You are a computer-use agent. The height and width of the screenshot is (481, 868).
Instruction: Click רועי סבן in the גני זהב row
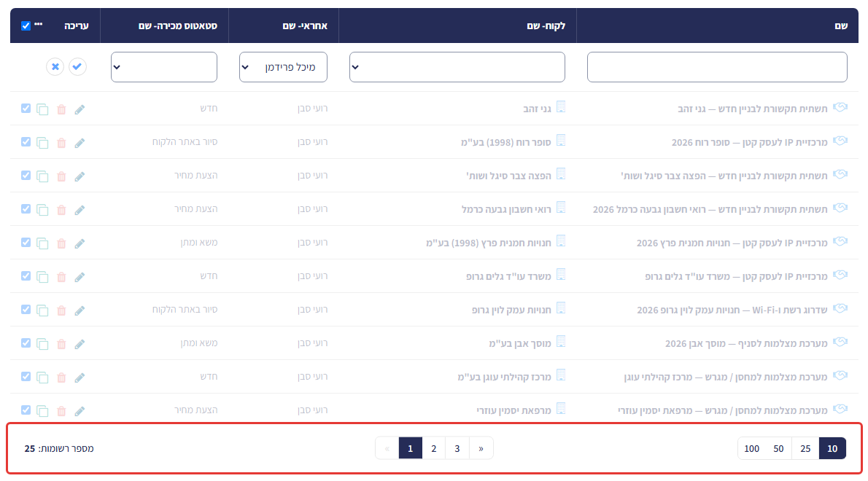pyautogui.click(x=312, y=109)
